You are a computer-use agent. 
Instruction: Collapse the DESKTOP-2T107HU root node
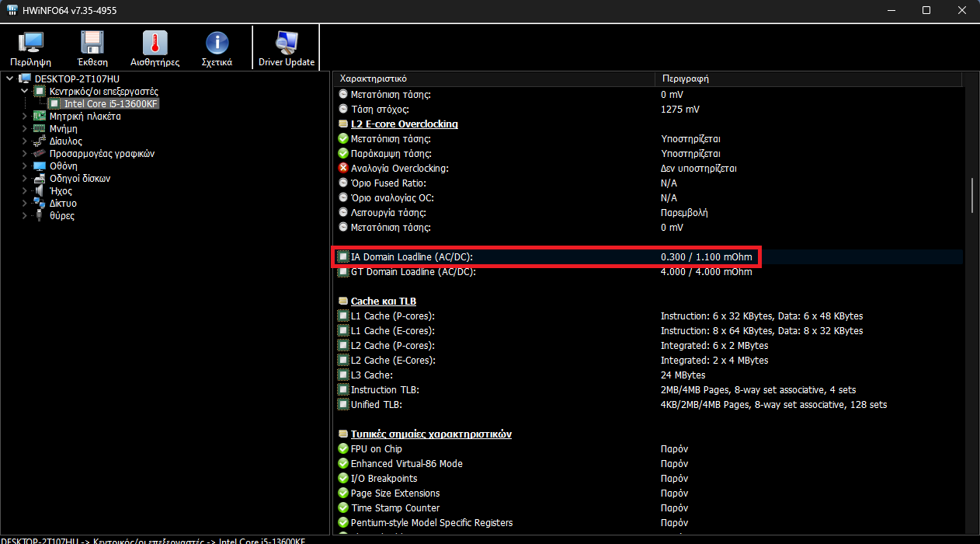pos(10,79)
